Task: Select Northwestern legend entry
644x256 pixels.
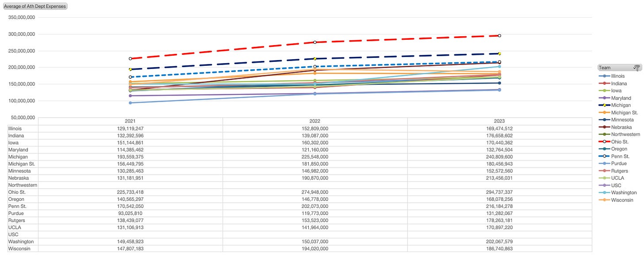Action: [x=620, y=134]
